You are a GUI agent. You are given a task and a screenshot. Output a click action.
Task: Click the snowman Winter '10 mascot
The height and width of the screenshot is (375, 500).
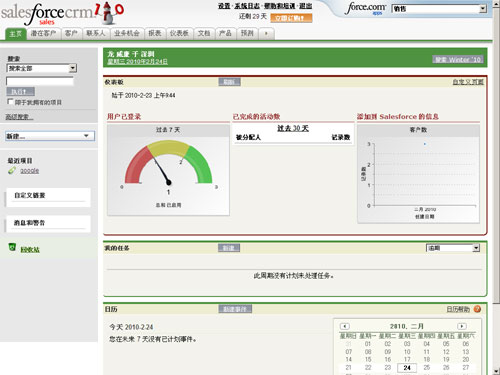tap(109, 13)
